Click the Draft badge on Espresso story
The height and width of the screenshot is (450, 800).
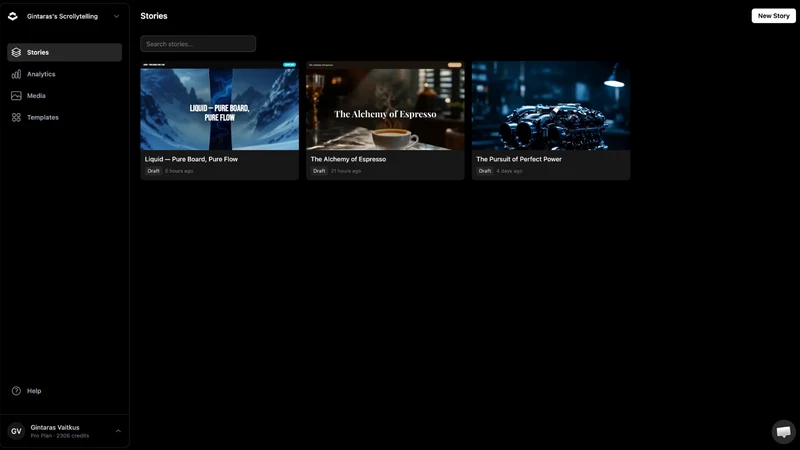coord(319,171)
